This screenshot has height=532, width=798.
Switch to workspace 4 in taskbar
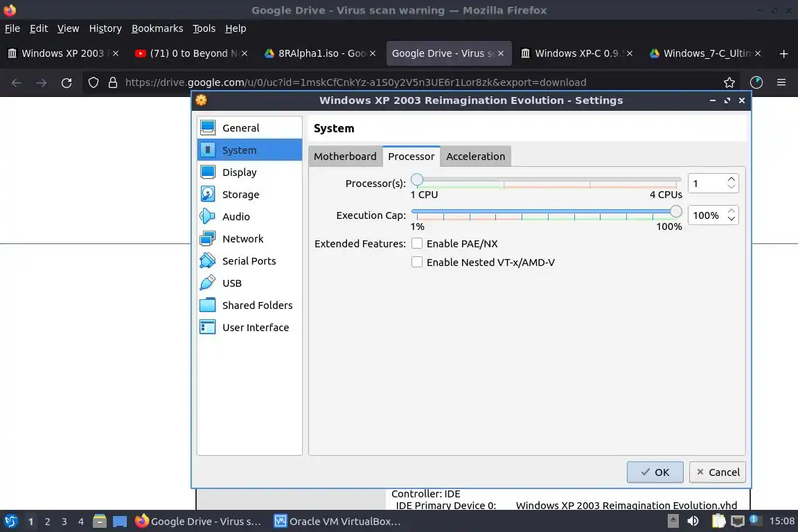(81, 522)
